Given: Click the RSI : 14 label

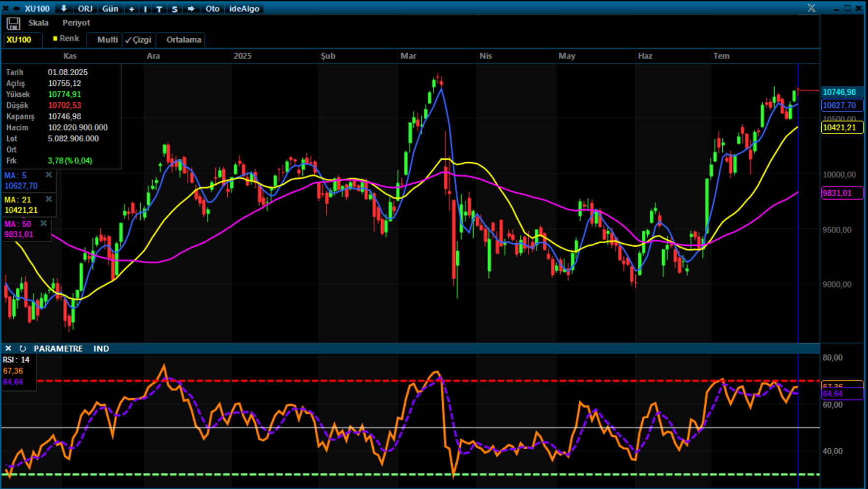Looking at the screenshot, I should (x=16, y=360).
